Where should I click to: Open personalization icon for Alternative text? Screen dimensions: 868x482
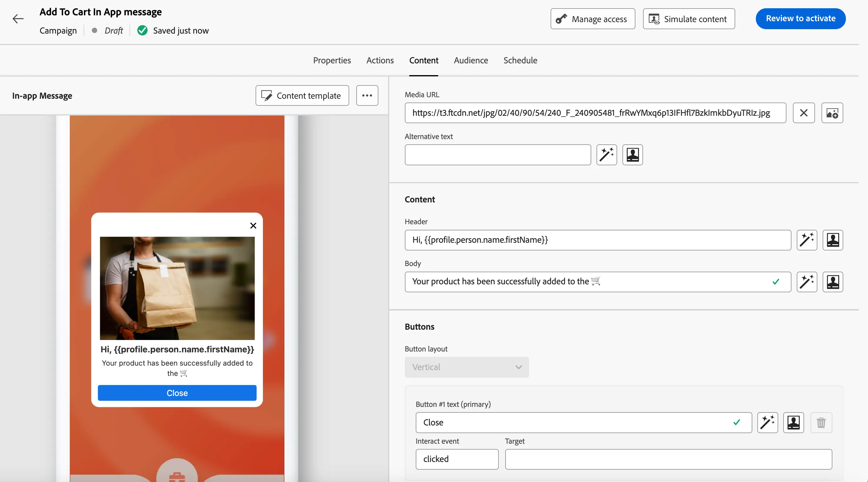[632, 155]
